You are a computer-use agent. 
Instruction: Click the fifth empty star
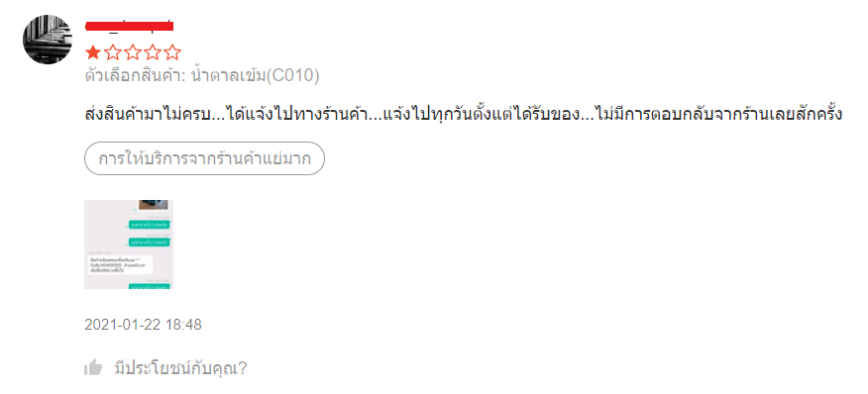(x=172, y=53)
